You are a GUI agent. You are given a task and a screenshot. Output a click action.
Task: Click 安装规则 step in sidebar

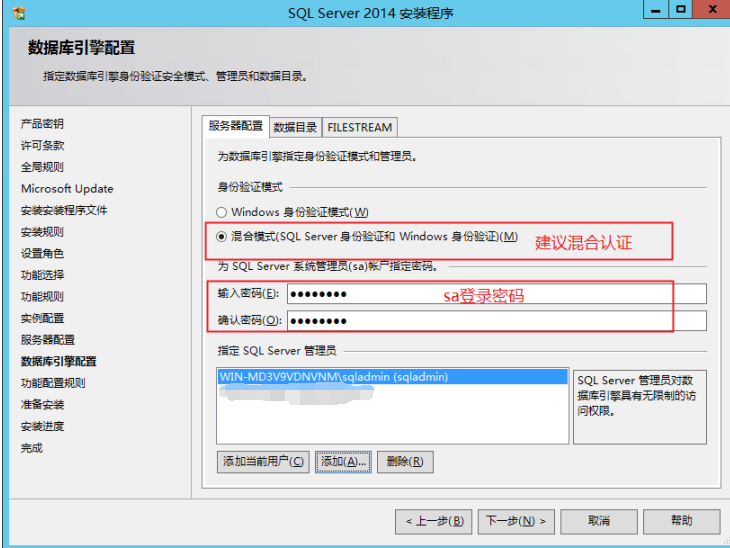point(42,232)
